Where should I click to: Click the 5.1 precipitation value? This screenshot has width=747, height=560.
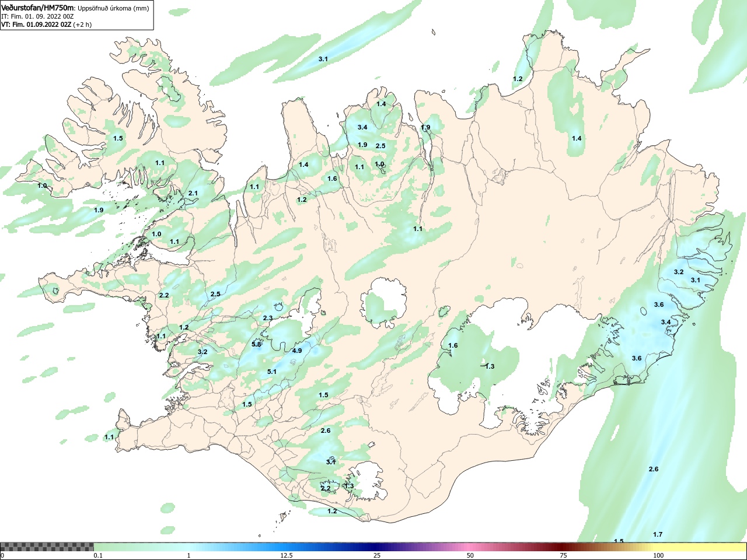click(272, 372)
